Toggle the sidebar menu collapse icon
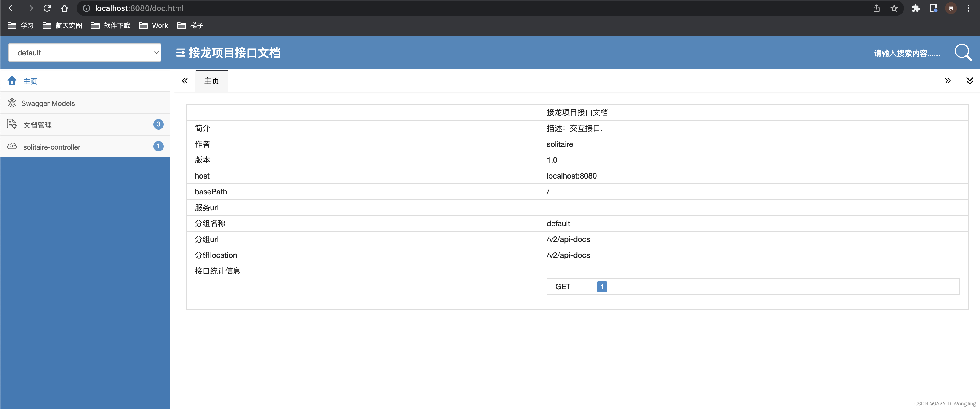The image size is (980, 409). click(181, 53)
